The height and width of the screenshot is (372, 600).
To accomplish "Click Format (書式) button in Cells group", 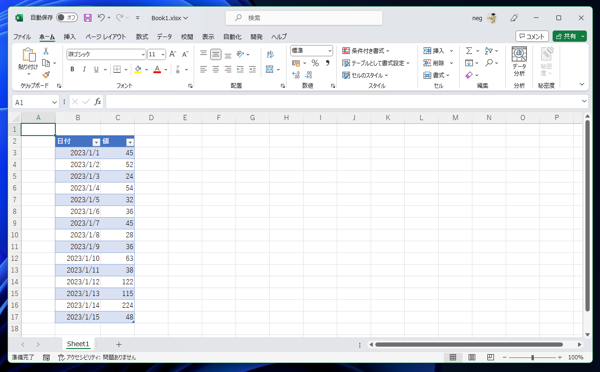I will (436, 75).
